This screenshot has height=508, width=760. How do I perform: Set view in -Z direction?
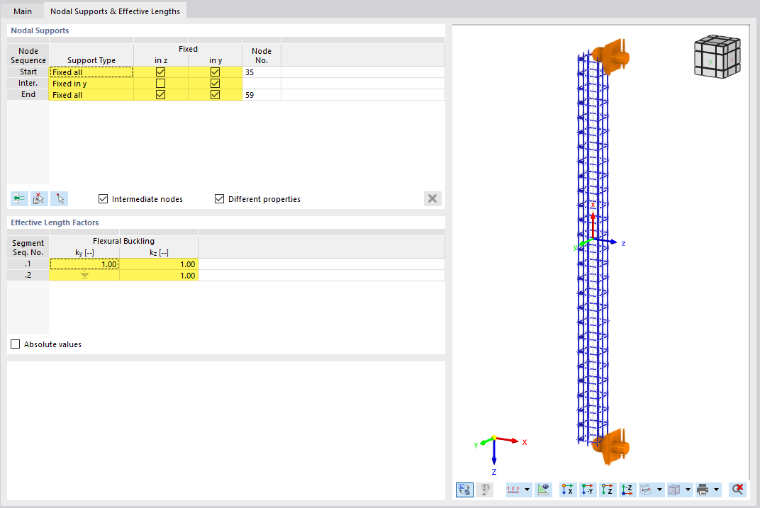pyautogui.click(x=627, y=490)
